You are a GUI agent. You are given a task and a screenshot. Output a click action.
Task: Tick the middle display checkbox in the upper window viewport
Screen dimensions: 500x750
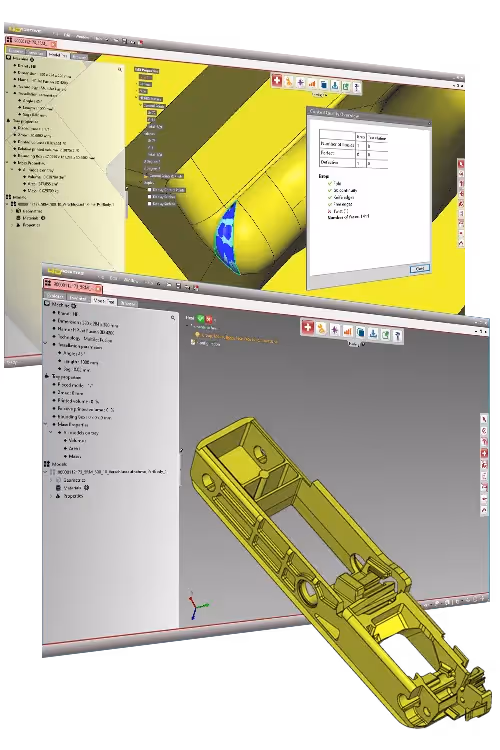(150, 197)
